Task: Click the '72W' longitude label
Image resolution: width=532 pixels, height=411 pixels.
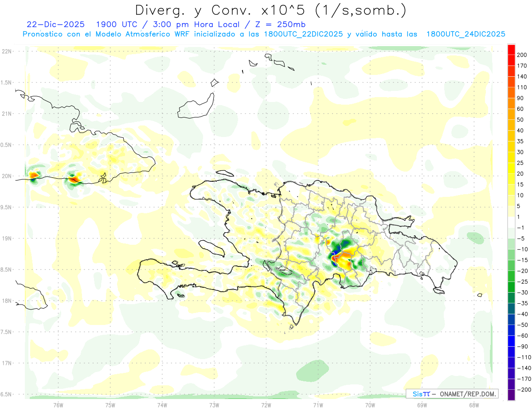Action: coord(266,405)
